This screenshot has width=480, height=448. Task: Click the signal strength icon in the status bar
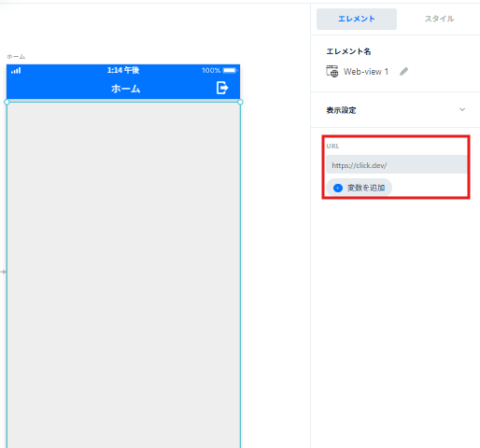coord(16,71)
